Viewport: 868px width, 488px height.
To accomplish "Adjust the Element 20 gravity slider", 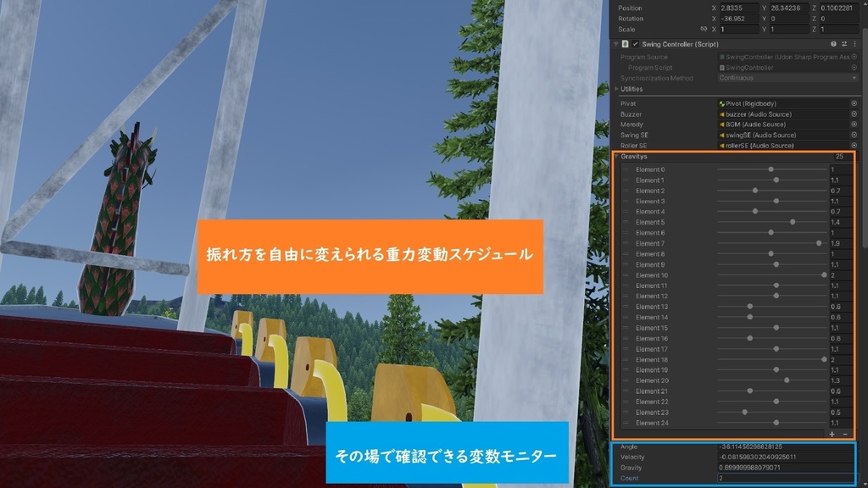I will point(787,380).
